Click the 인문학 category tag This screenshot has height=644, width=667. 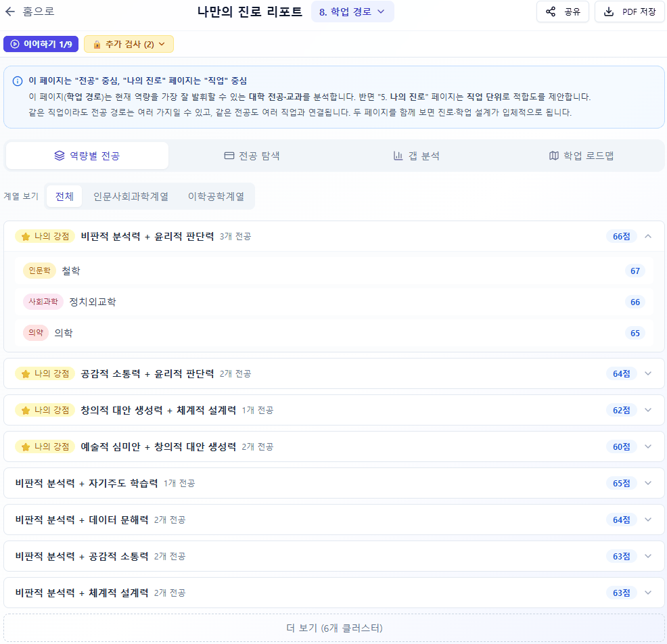39,271
